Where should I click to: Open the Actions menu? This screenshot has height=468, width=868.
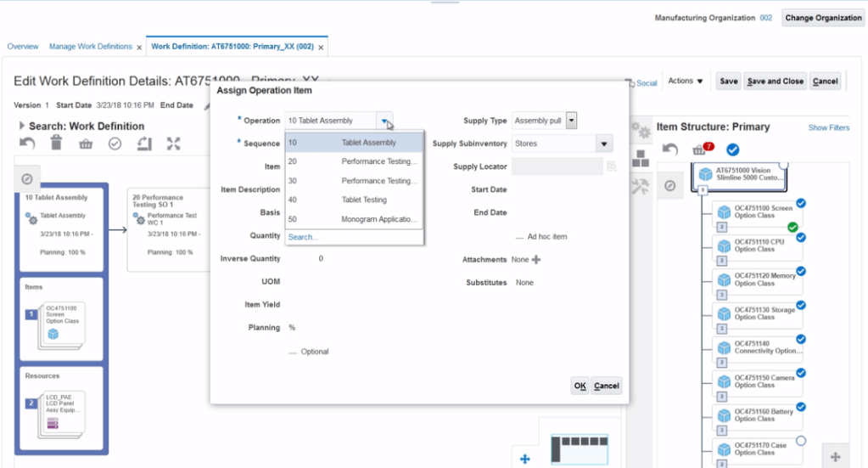686,82
